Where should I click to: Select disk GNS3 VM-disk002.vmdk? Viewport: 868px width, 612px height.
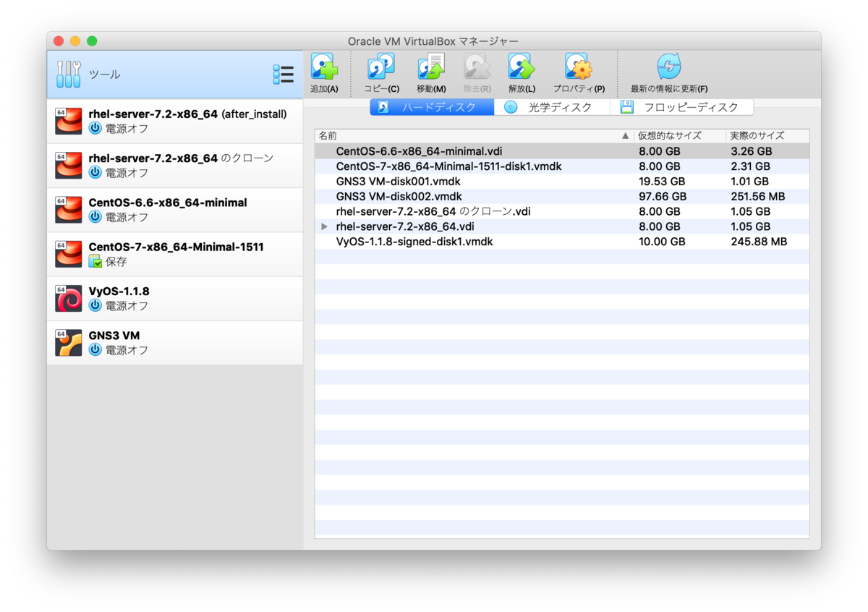pyautogui.click(x=399, y=196)
